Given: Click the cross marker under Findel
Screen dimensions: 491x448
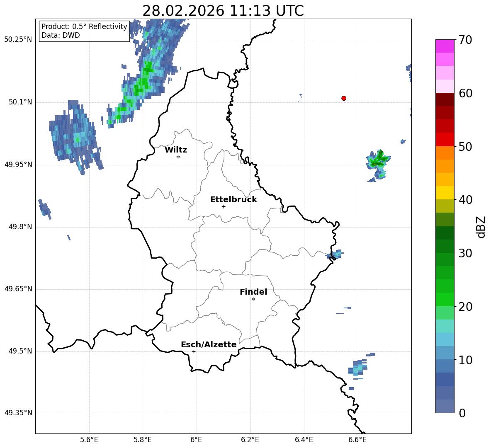Looking at the screenshot, I should click(x=253, y=299).
